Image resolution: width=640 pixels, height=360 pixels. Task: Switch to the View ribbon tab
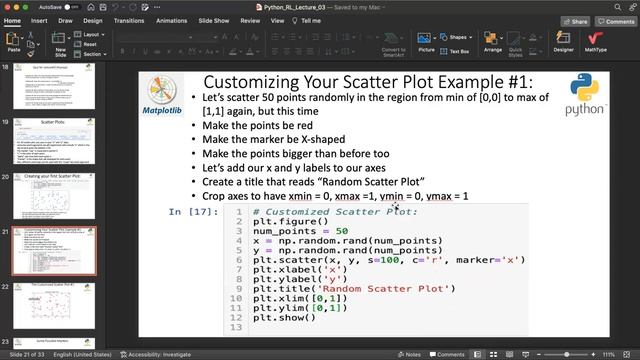(x=277, y=21)
